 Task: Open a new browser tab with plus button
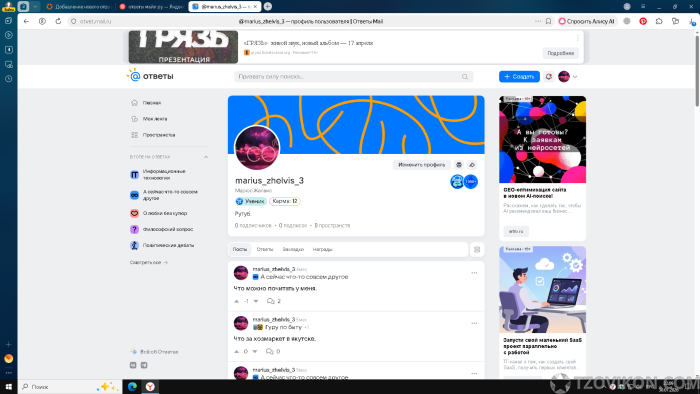click(268, 6)
